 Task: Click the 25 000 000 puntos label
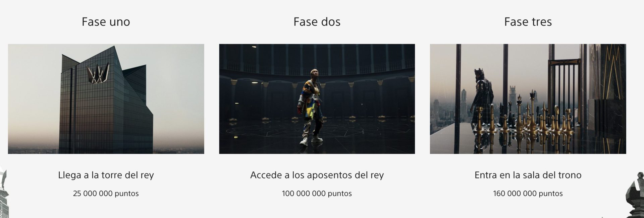click(106, 194)
